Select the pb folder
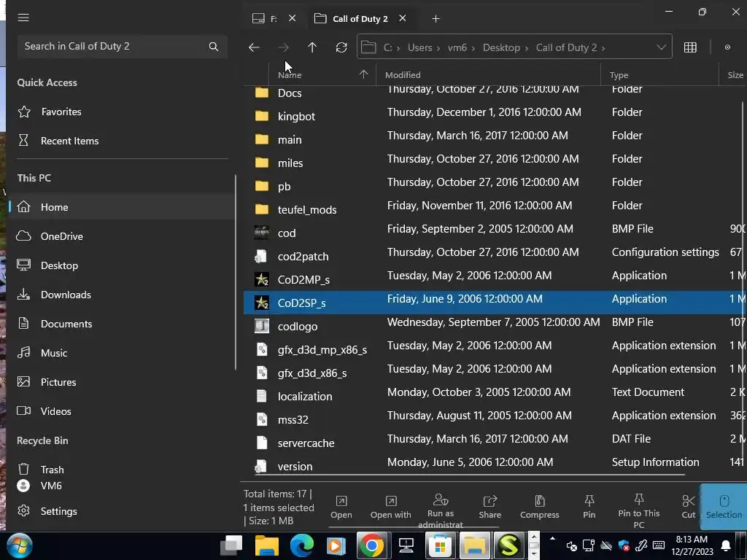The height and width of the screenshot is (560, 747). [495, 186]
